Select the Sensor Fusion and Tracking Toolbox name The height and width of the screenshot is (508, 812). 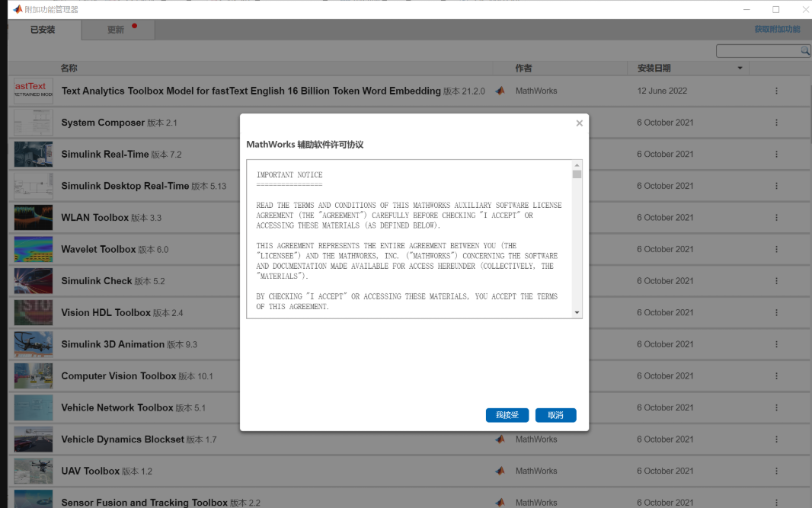point(145,503)
